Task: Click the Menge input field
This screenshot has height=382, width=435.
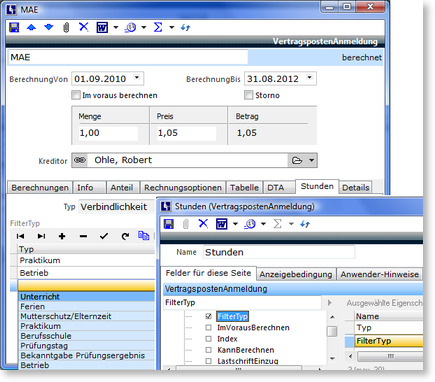Action: (108, 133)
